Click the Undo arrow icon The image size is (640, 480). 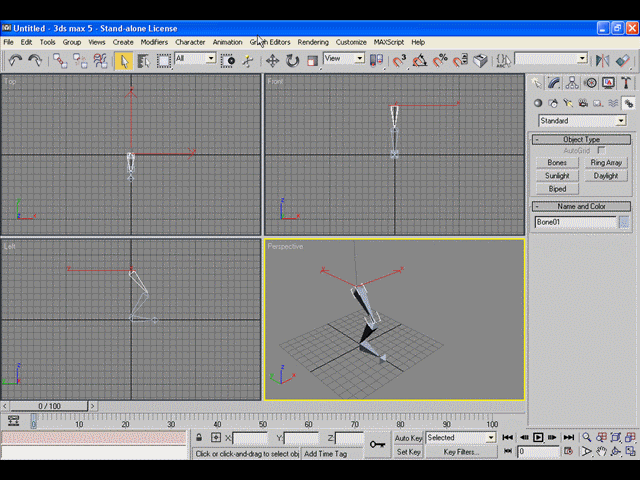[x=16, y=61]
